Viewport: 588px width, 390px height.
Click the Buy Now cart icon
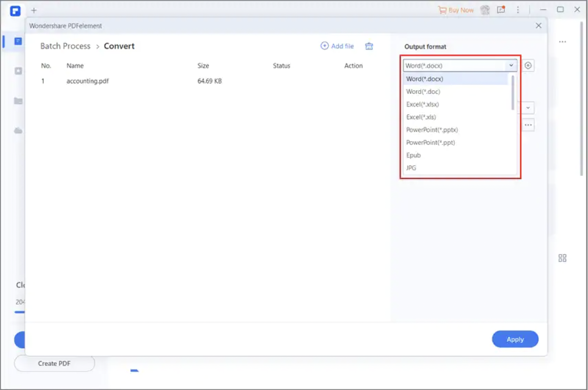pos(442,10)
